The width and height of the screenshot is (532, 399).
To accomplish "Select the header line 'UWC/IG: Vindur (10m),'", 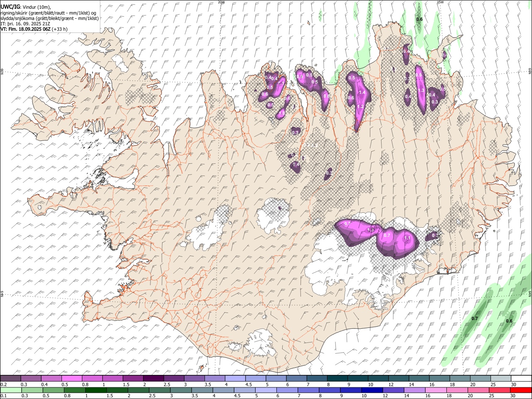I will [x=25, y=7].
